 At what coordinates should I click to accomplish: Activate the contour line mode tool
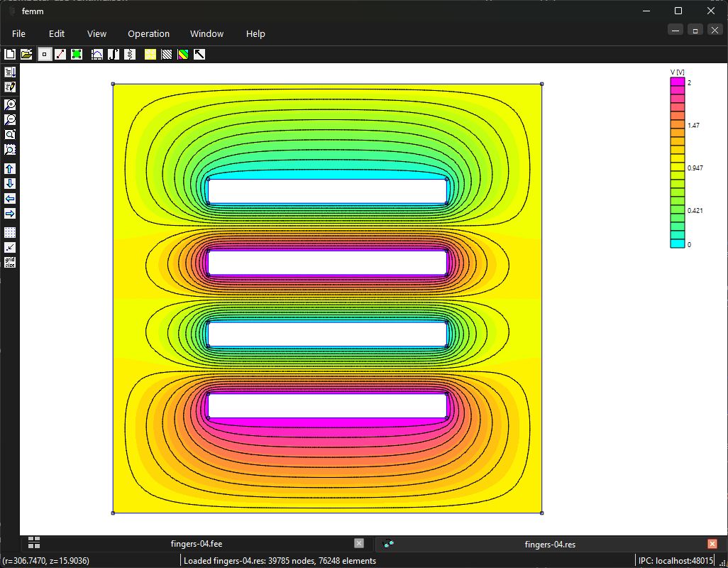pos(60,55)
